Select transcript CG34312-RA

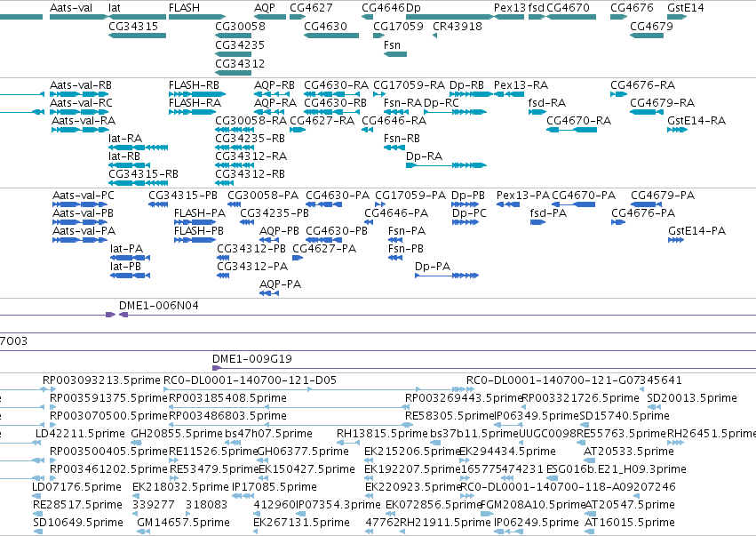click(251, 156)
